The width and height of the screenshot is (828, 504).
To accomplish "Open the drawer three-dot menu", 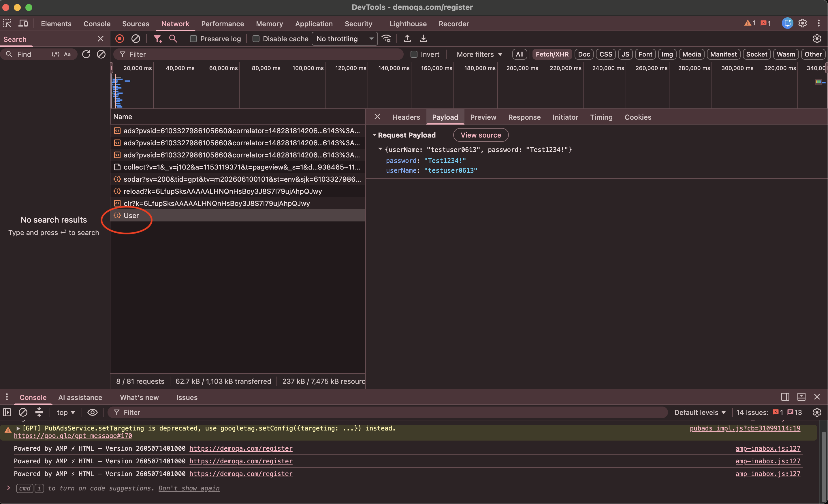I will 7,397.
